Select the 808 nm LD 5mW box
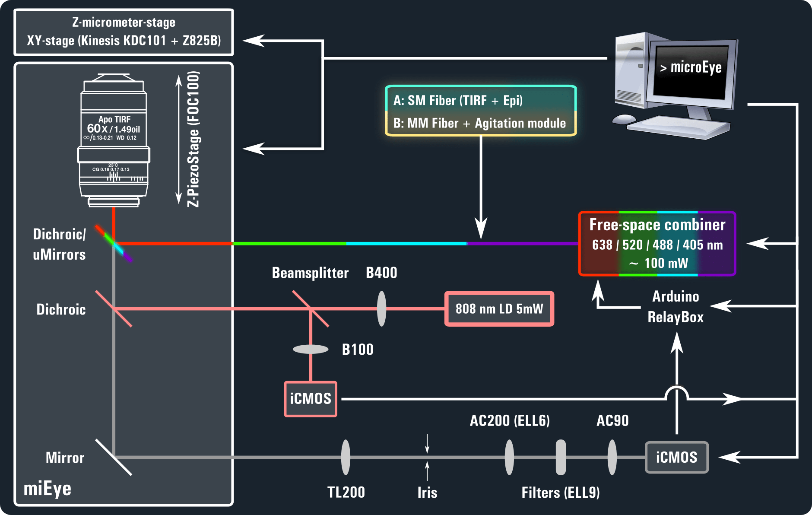Viewport: 812px width, 515px height. pos(499,308)
